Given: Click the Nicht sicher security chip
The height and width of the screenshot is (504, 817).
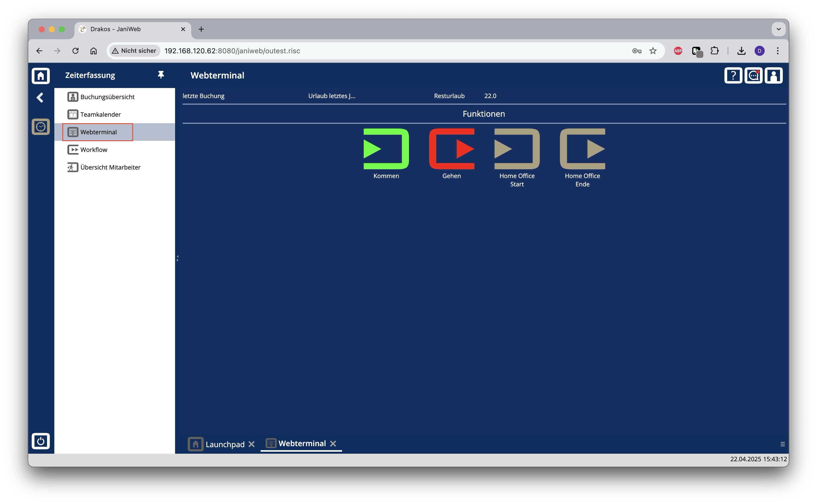Looking at the screenshot, I should [x=134, y=51].
